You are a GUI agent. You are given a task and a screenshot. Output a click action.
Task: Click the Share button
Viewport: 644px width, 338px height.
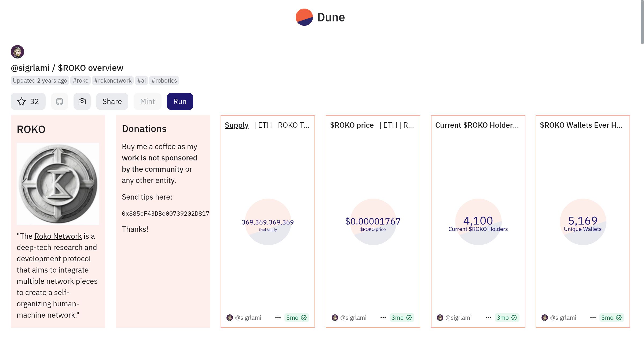(112, 101)
